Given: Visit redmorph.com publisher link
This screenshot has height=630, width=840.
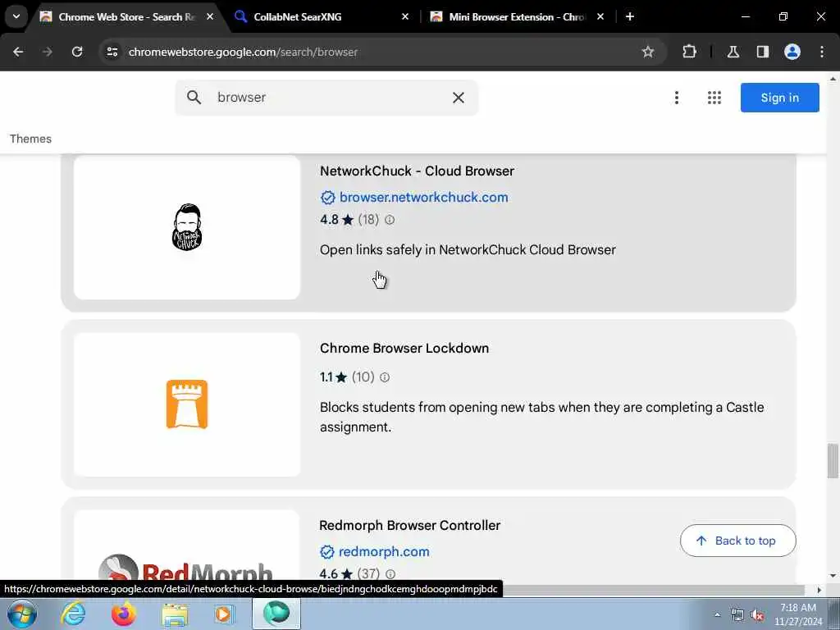Looking at the screenshot, I should tap(384, 551).
